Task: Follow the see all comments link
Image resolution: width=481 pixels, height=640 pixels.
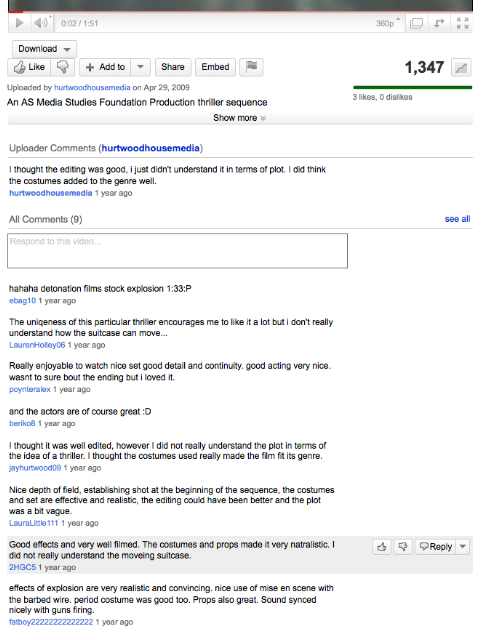Action: [x=457, y=219]
